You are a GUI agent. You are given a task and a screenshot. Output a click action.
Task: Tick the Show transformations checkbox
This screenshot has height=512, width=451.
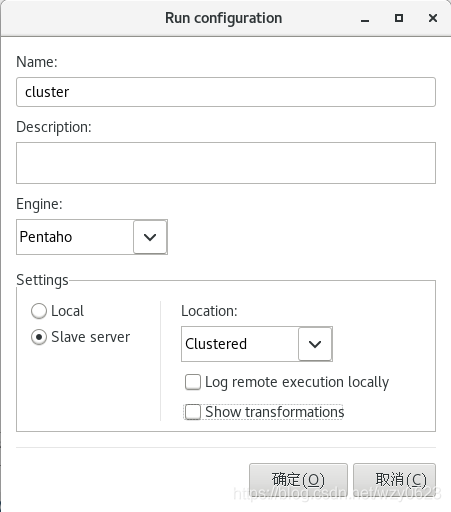pos(193,412)
